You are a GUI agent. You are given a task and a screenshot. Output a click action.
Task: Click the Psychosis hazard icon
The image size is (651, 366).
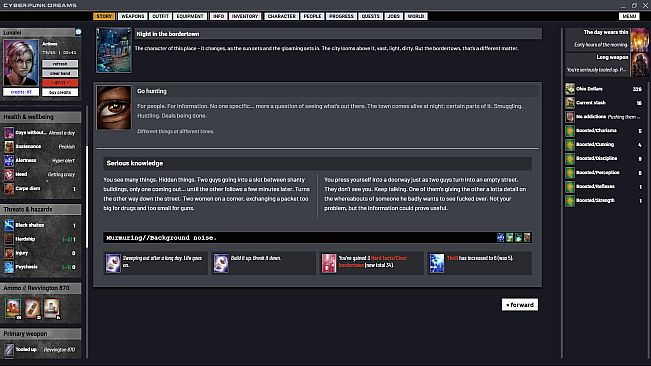coord(9,267)
